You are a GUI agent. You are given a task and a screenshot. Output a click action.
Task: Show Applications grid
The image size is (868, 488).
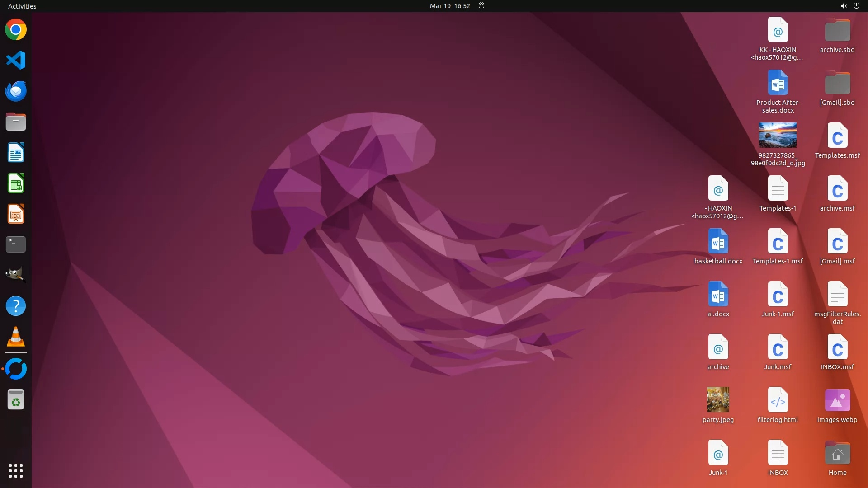(x=16, y=471)
